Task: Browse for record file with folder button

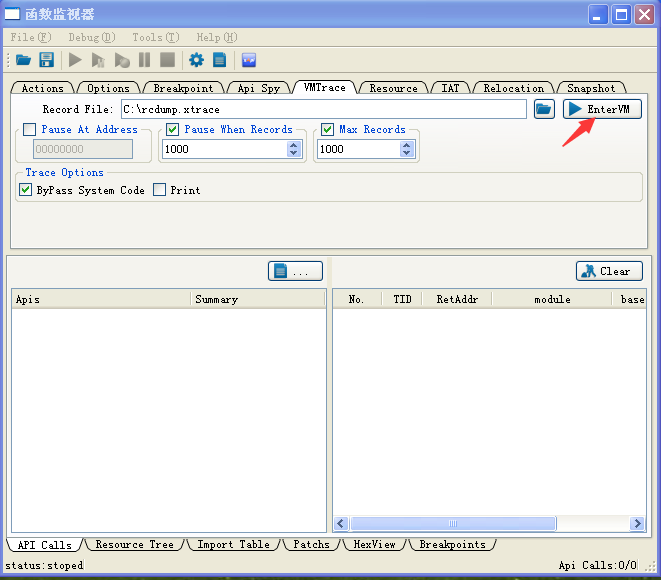Action: (544, 109)
